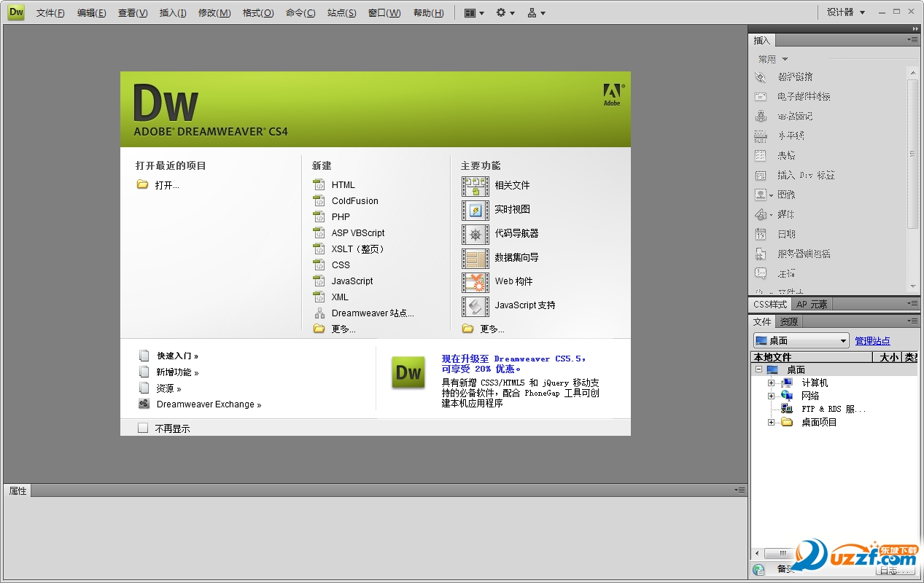Open the 站点(S) menu
924x583 pixels.
click(342, 13)
